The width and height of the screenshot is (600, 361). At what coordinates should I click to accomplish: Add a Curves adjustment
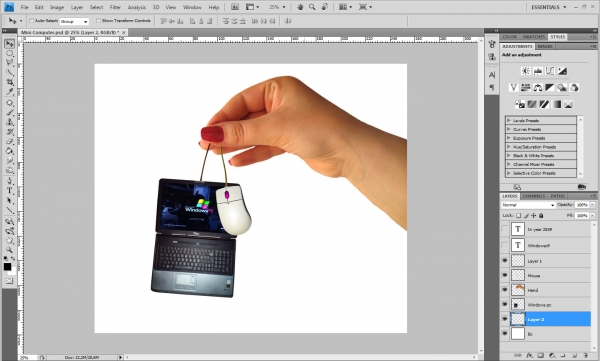pyautogui.click(x=550, y=71)
